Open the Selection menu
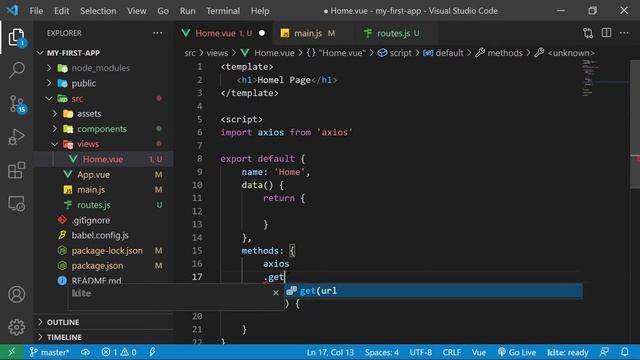This screenshot has height=360, width=640. [x=98, y=11]
